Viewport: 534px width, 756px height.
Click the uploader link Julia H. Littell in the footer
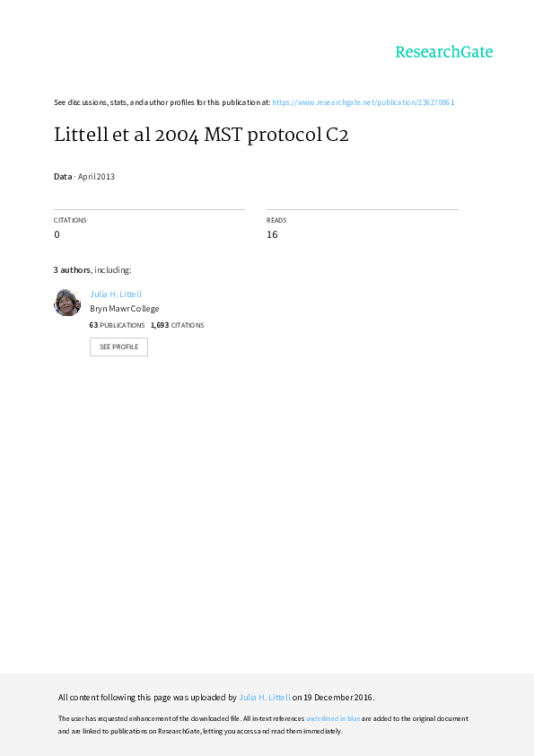tap(265, 697)
